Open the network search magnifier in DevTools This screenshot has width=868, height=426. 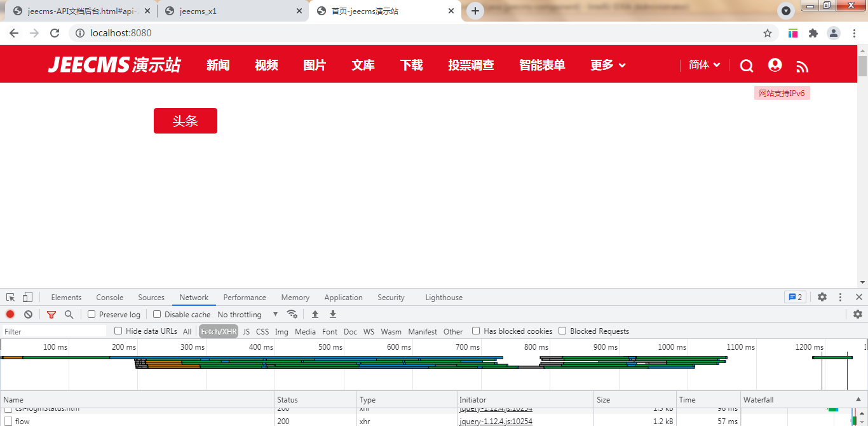(x=69, y=314)
